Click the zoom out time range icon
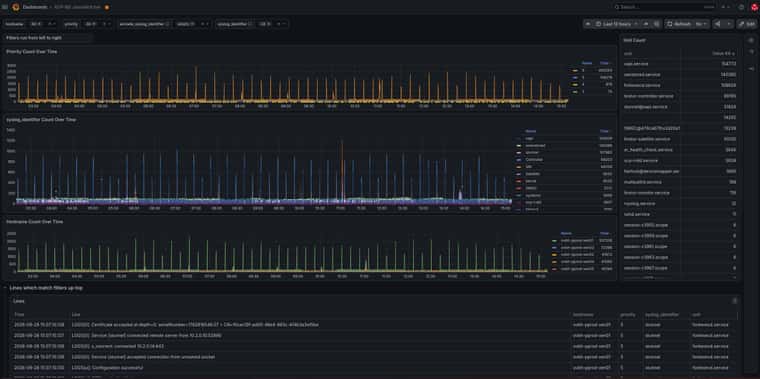The image size is (760, 379). (656, 24)
